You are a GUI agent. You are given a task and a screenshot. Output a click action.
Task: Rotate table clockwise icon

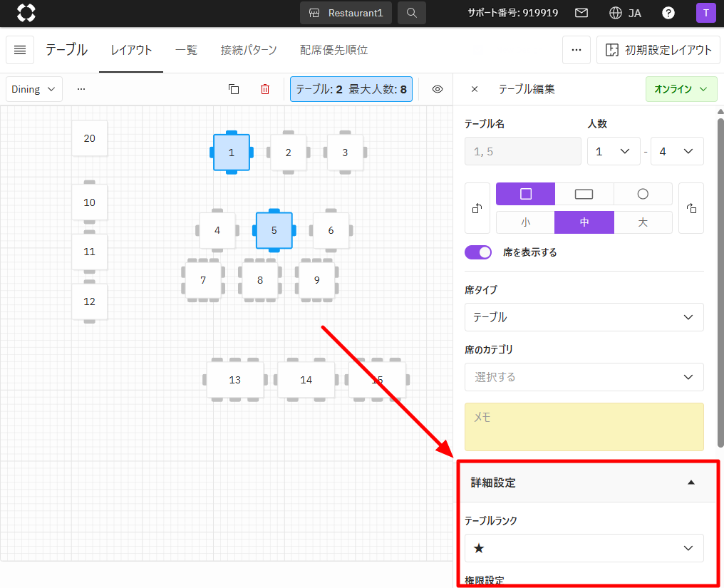691,208
